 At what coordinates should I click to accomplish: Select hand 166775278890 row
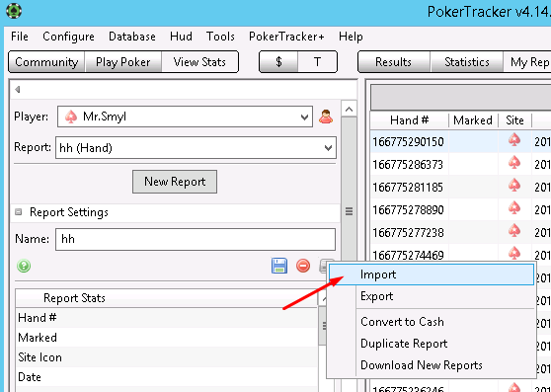tap(460, 209)
